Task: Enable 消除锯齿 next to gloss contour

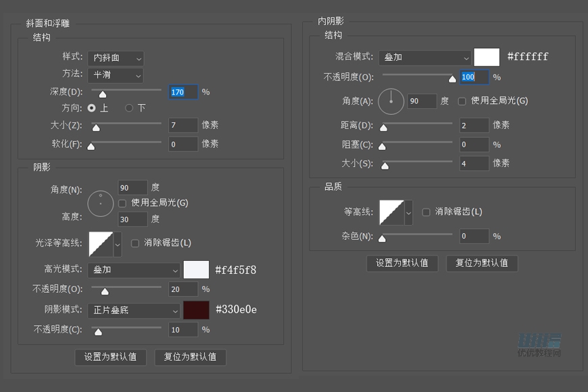Action: tap(134, 242)
